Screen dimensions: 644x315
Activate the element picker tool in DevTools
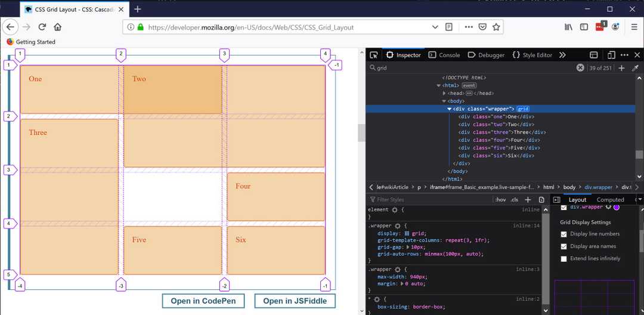pos(374,55)
